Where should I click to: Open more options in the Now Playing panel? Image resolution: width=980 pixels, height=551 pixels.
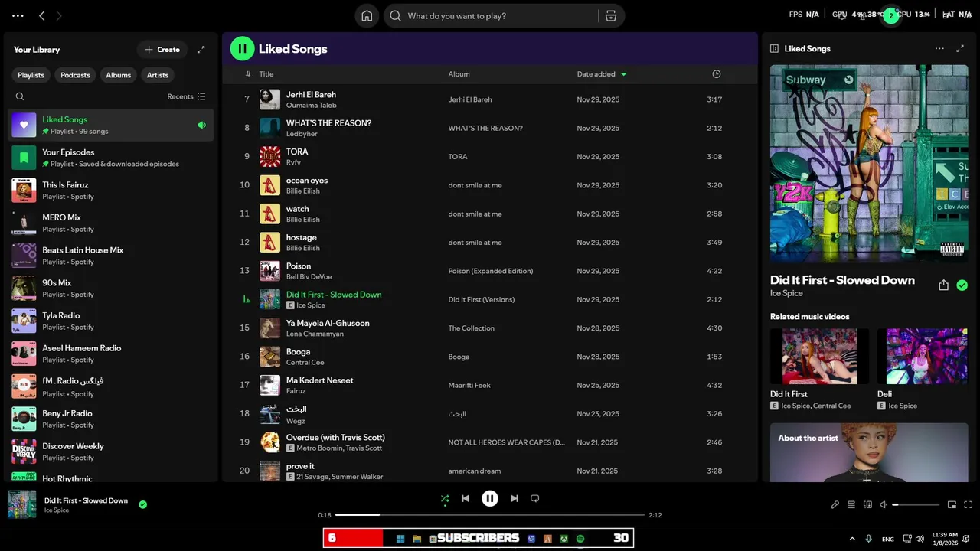[x=939, y=48]
